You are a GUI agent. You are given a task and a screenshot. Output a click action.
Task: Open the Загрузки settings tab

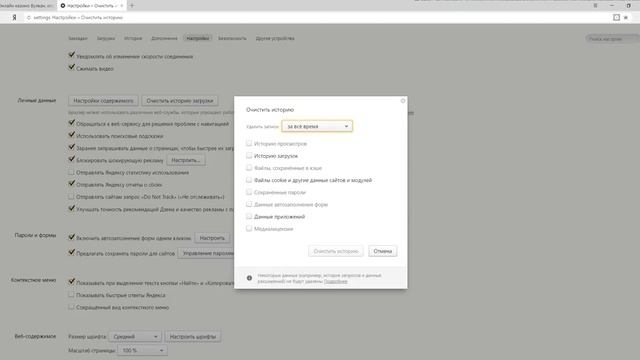click(106, 38)
